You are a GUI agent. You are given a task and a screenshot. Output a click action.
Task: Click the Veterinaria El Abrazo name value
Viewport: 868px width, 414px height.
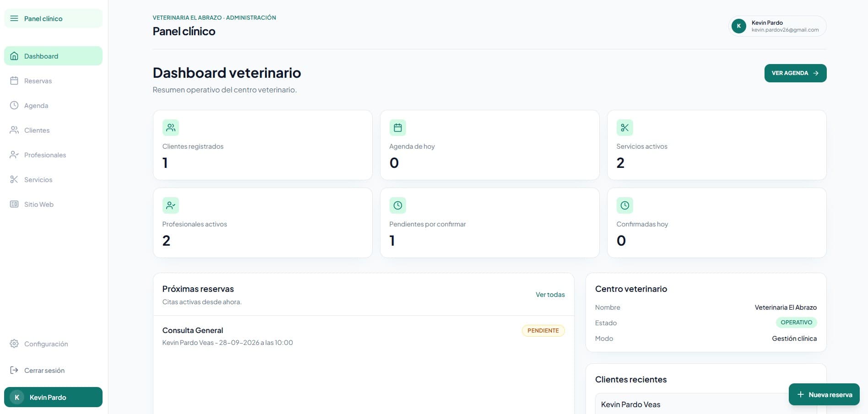click(x=786, y=307)
